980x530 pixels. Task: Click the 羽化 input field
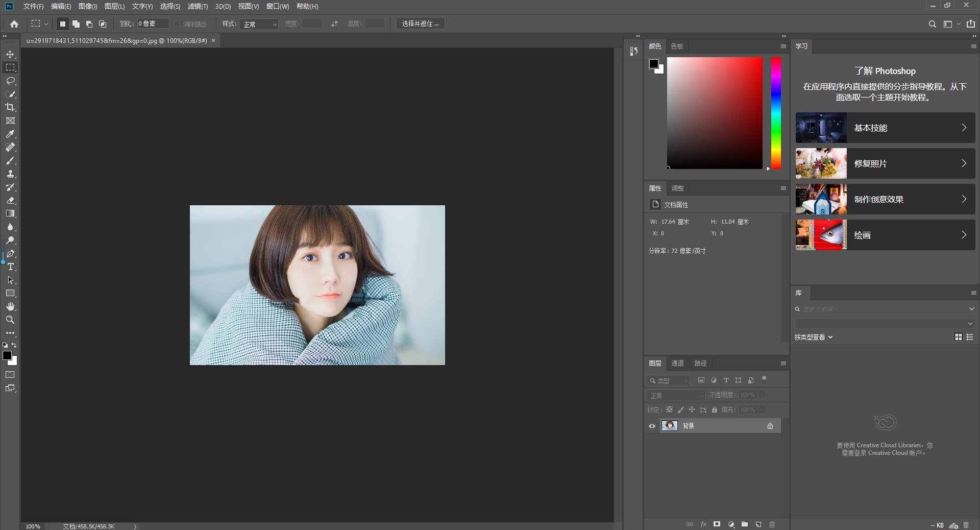(153, 23)
